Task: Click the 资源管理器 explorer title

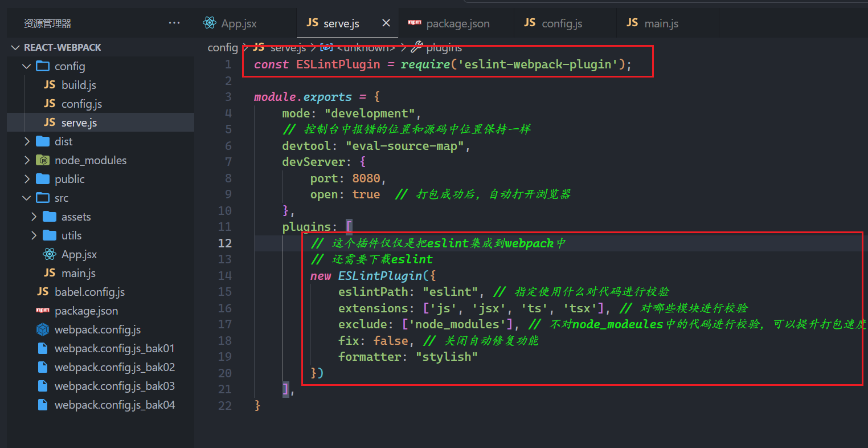Action: pyautogui.click(x=47, y=23)
